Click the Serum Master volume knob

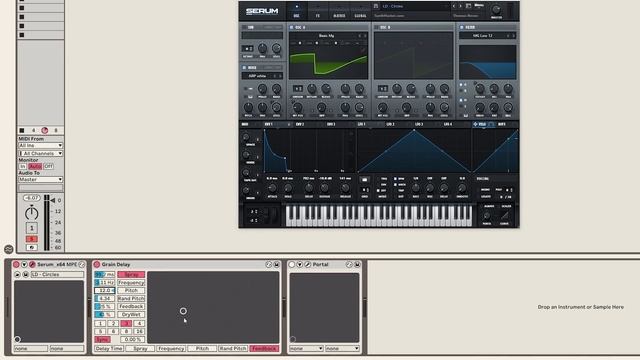pyautogui.click(x=496, y=9)
